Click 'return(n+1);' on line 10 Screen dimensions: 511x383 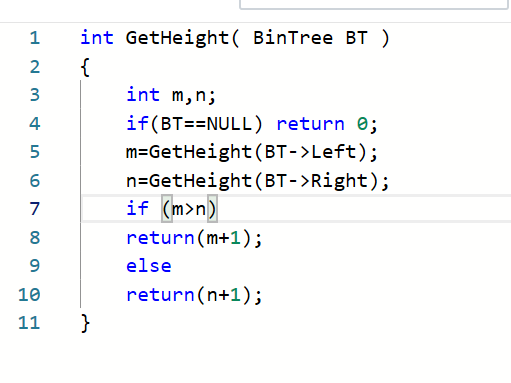click(194, 295)
